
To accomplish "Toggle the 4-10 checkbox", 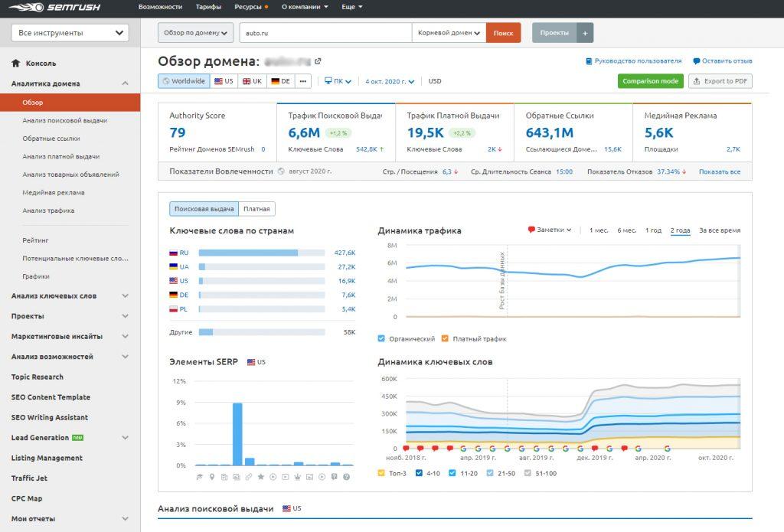I will (419, 473).
